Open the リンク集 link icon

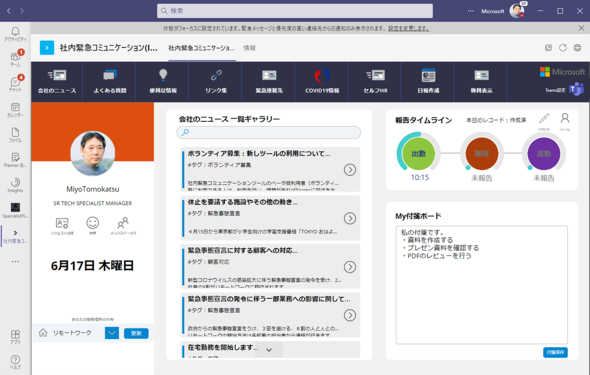(216, 81)
